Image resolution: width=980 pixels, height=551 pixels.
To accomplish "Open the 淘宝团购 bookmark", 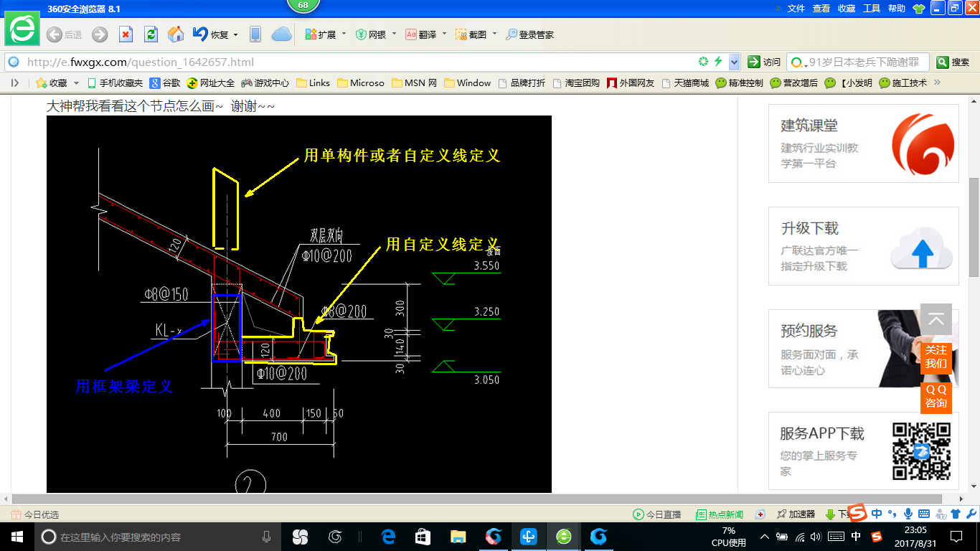I will [576, 83].
